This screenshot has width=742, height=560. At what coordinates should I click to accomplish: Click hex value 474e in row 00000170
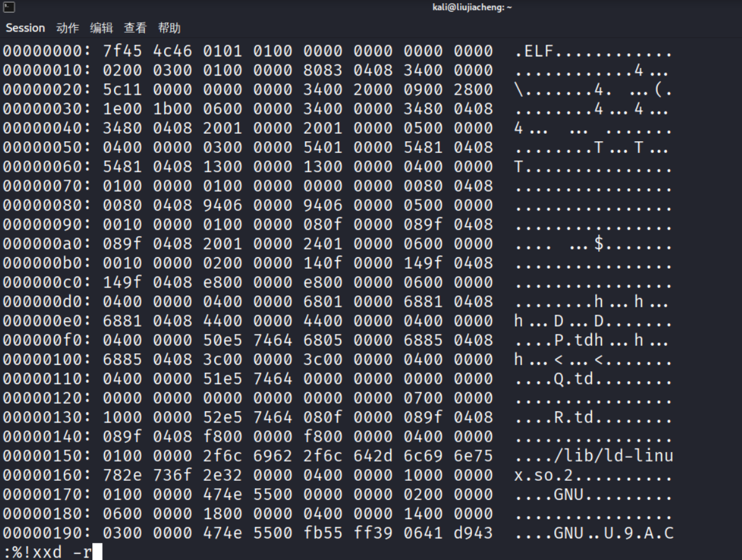point(223,495)
